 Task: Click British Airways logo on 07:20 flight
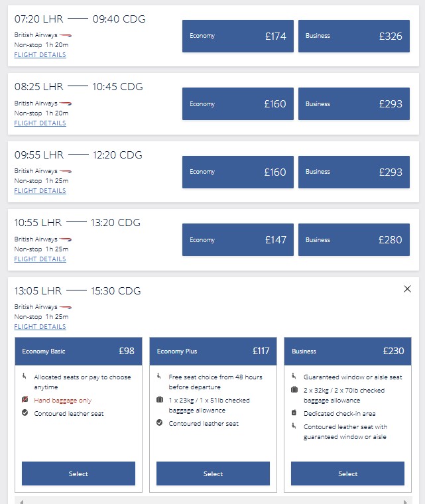(66, 35)
